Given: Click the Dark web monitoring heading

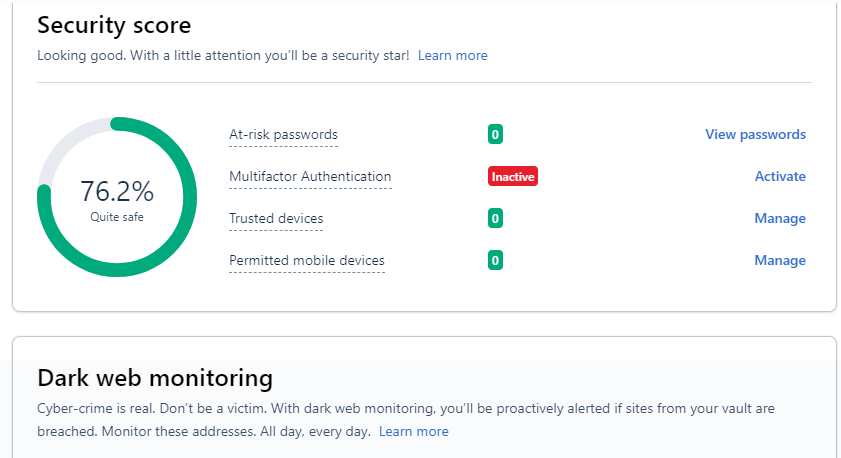Looking at the screenshot, I should coord(155,378).
